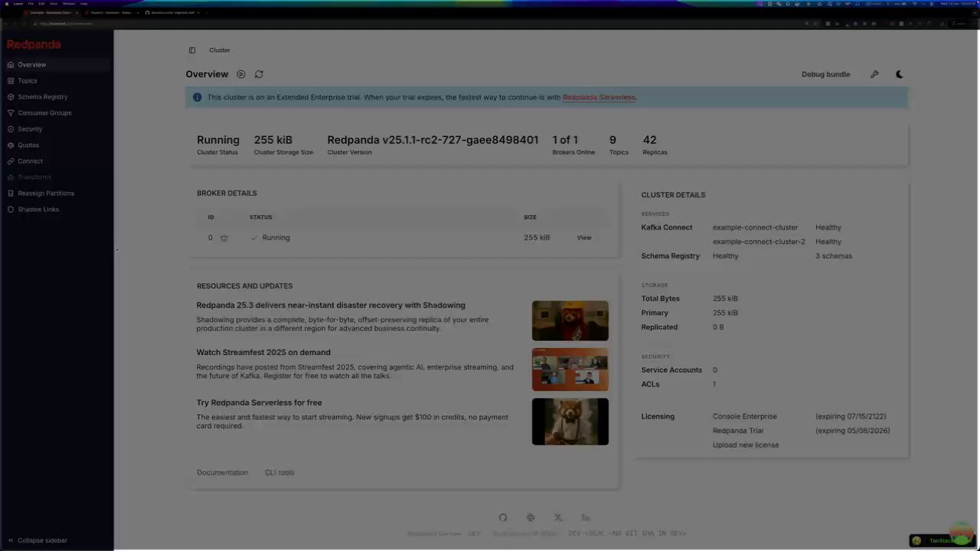Switch to the GitHub browser tab
The image size is (980, 551).
pyautogui.click(x=174, y=12)
